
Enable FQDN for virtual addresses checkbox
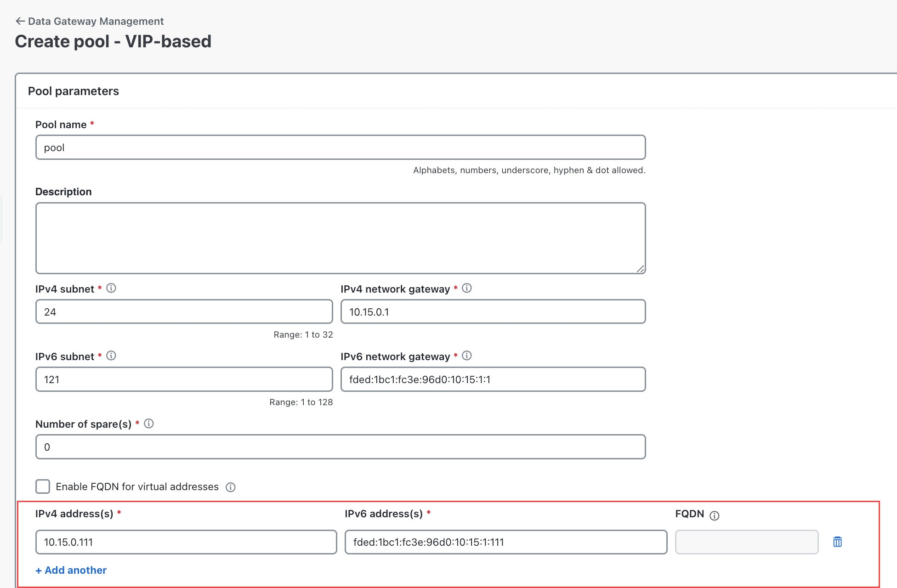[43, 486]
